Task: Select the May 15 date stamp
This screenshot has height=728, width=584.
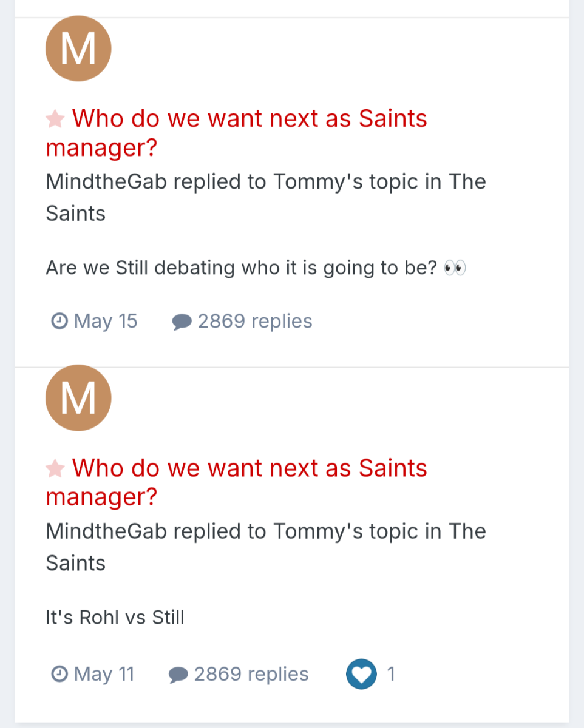Action: coord(106,321)
